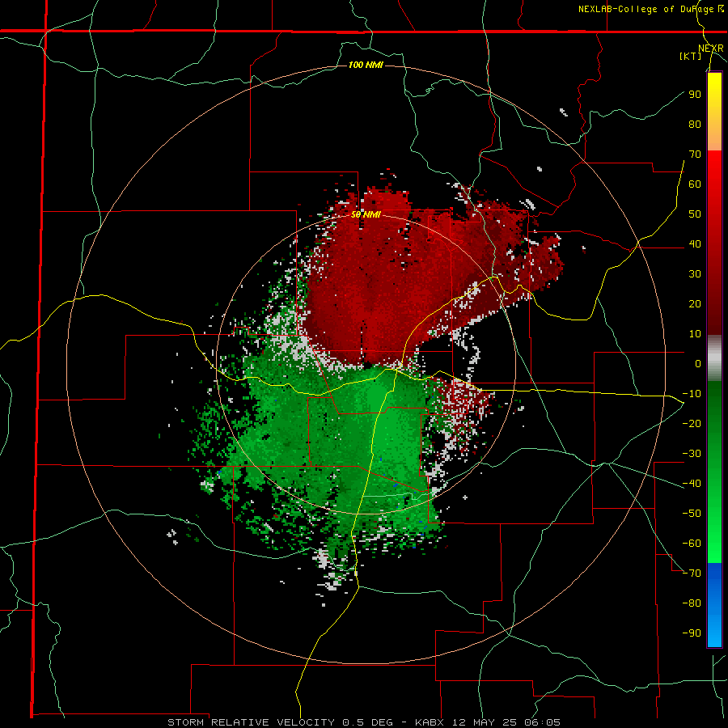Click the 70 value on velocity scale
This screenshot has width=728, height=728.
click(695, 154)
